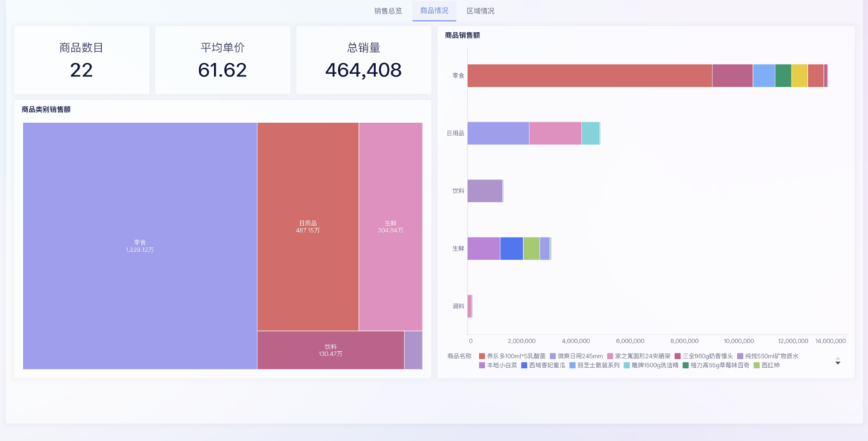Click the 雕牌1500g洗洁精 legend color icon
Viewport: 868px width, 441px height.
tap(628, 366)
